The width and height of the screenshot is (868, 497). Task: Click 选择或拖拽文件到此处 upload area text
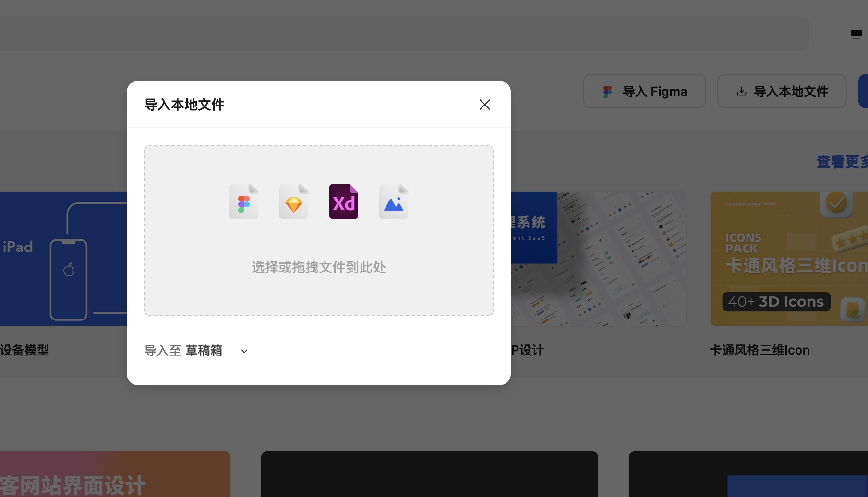tap(319, 267)
